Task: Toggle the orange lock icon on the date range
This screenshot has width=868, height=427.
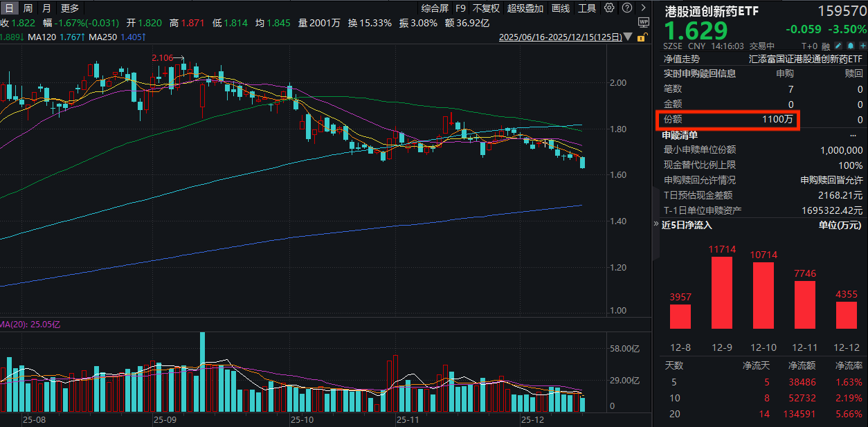Action: pyautogui.click(x=643, y=37)
